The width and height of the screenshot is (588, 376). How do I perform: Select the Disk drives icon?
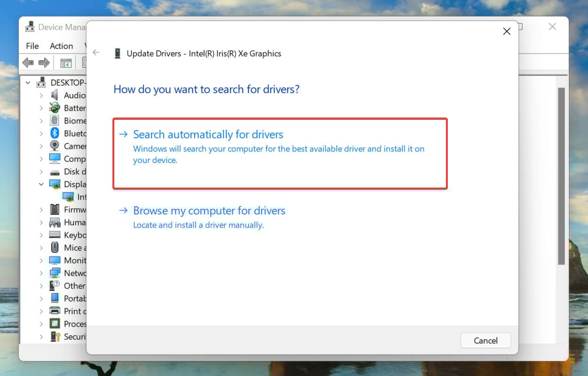pyautogui.click(x=55, y=172)
